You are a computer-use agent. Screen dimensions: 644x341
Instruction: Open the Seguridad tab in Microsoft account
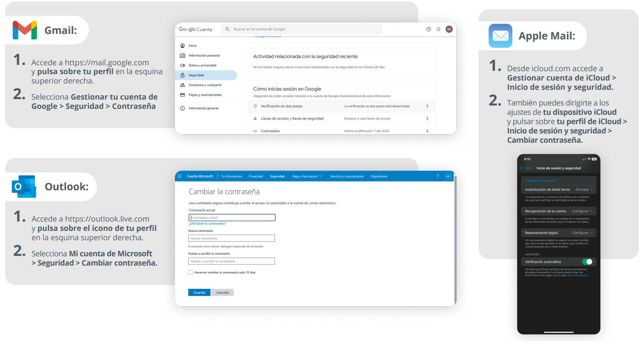(x=277, y=176)
